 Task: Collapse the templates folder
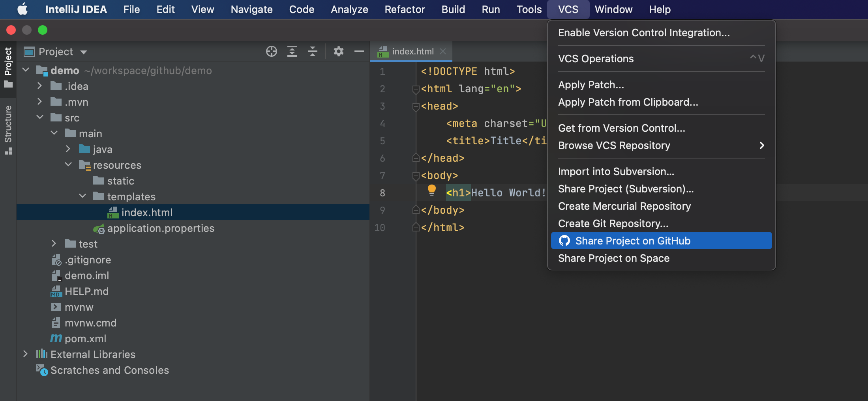82,196
